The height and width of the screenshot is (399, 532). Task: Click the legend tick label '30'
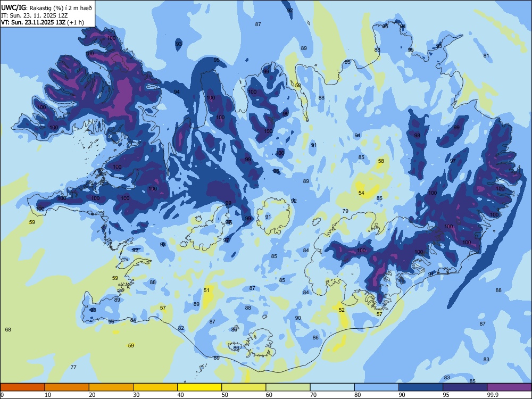136,395
